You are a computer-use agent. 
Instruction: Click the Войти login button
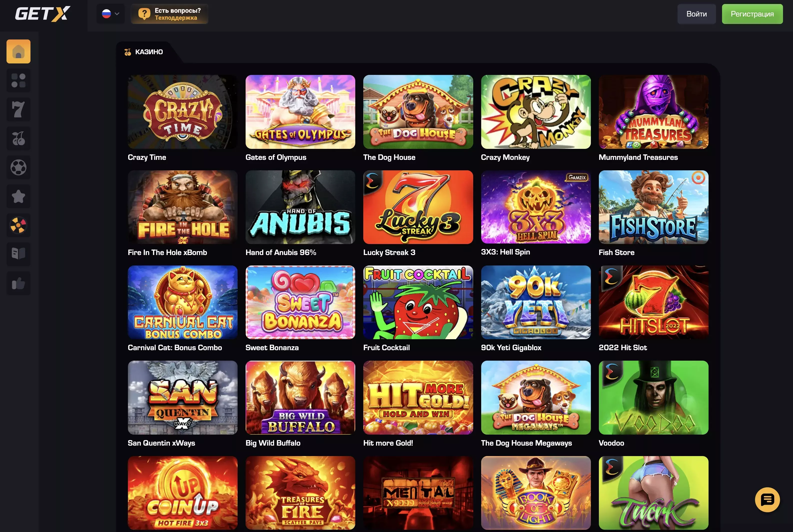pyautogui.click(x=696, y=14)
